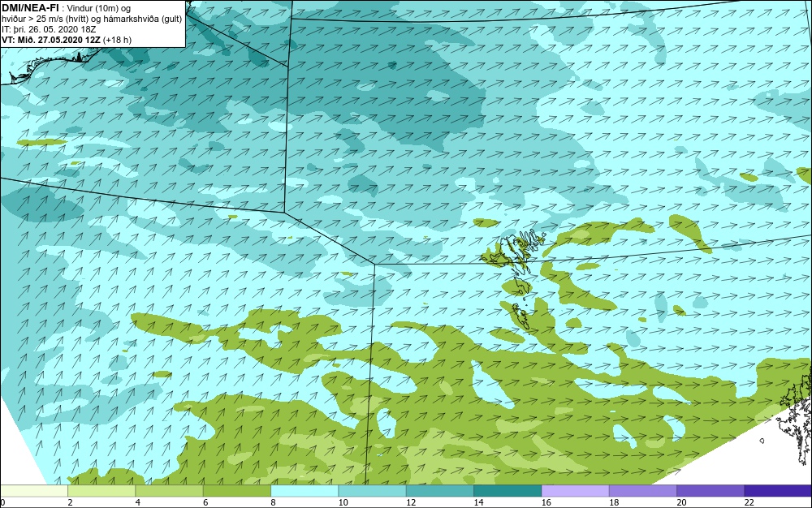
Task: Select the olive green 6–8 m/s legend swatch
Action: pos(236,491)
